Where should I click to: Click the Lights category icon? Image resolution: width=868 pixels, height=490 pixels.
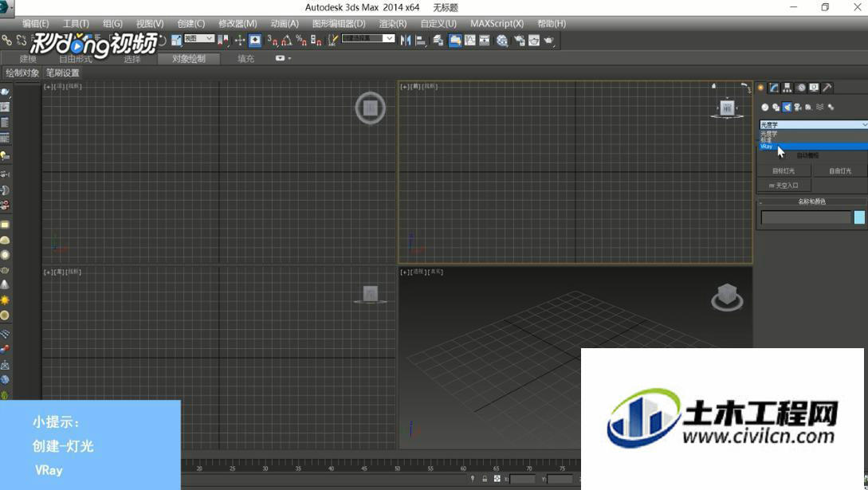coord(787,108)
